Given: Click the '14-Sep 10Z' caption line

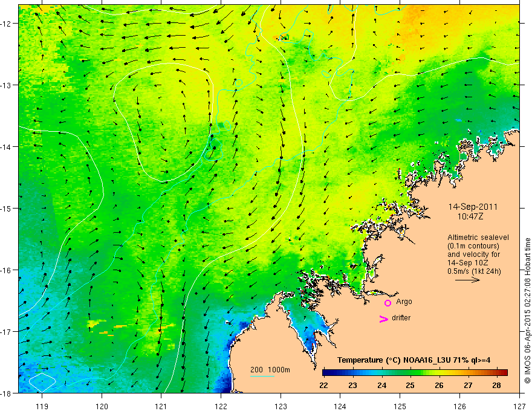Looking at the screenshot, I should pos(467,262).
